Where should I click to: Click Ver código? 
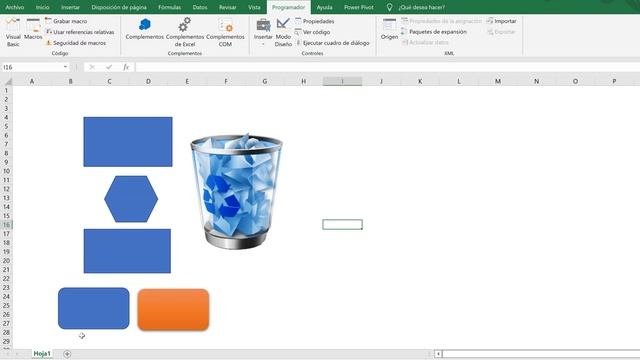pos(313,32)
